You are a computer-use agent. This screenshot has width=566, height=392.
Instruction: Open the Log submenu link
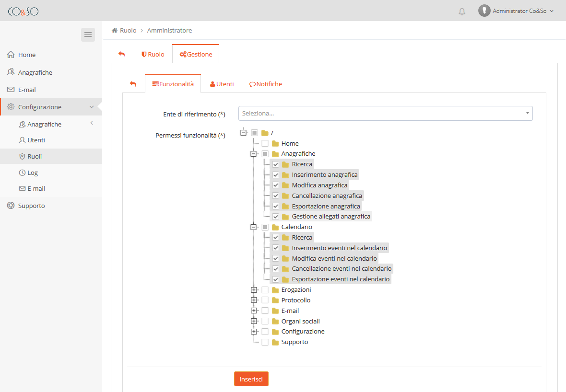33,173
